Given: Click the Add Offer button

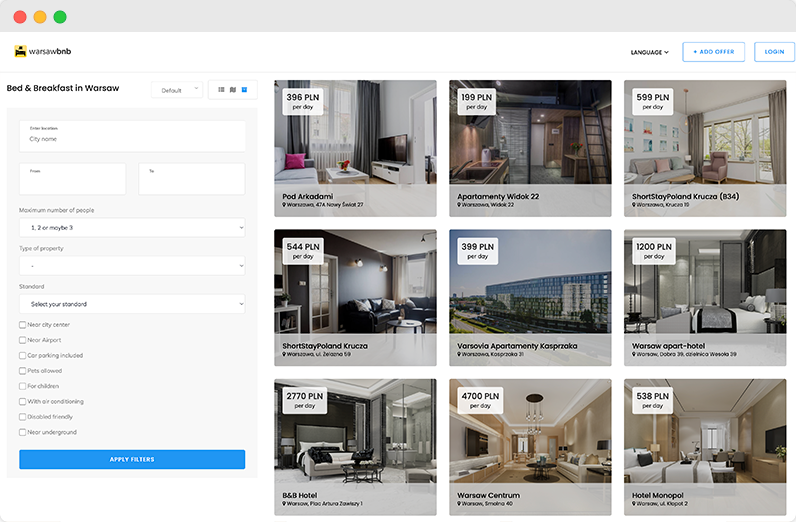Looking at the screenshot, I should coord(713,52).
